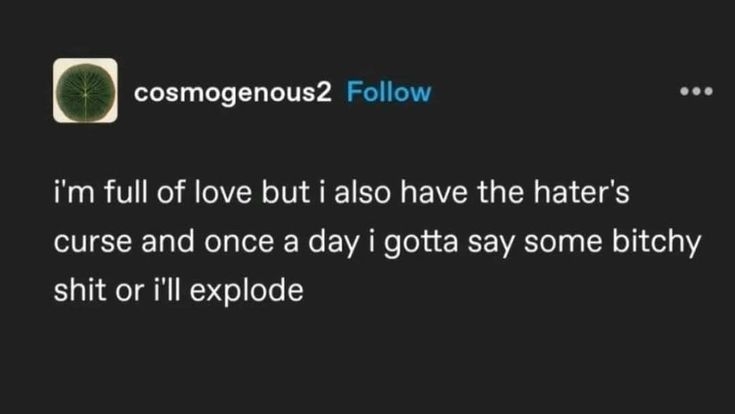Follow the cosmogenous2 blog
The width and height of the screenshot is (735, 414).
(x=388, y=92)
